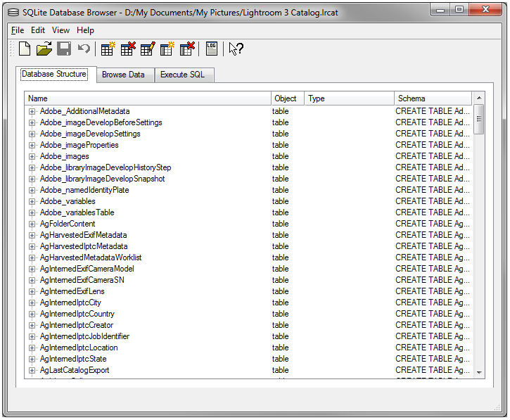This screenshot has height=420, width=510.
Task: Click the vertical scrollbar thumb
Action: coord(479,119)
